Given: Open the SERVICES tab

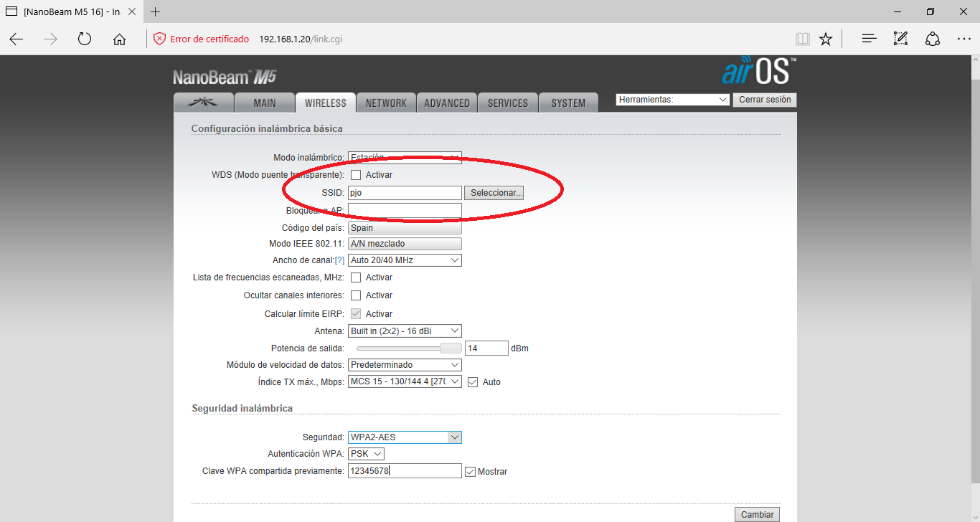Looking at the screenshot, I should click(507, 103).
